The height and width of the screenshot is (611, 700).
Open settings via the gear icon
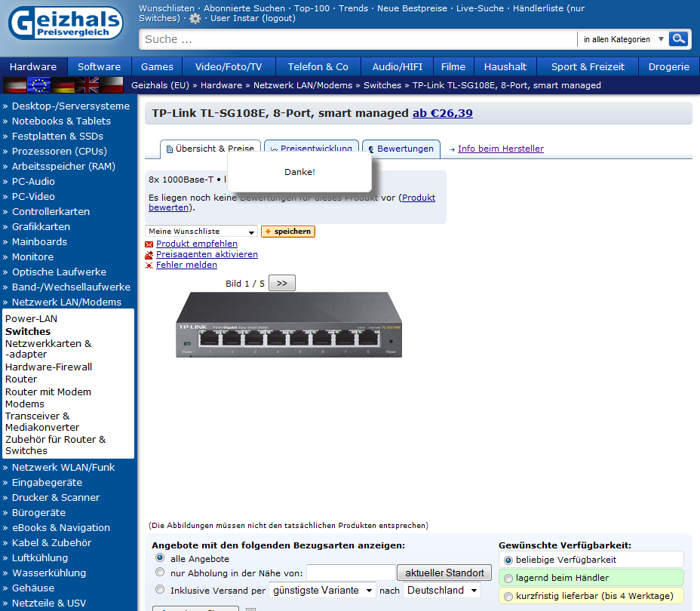tap(195, 18)
